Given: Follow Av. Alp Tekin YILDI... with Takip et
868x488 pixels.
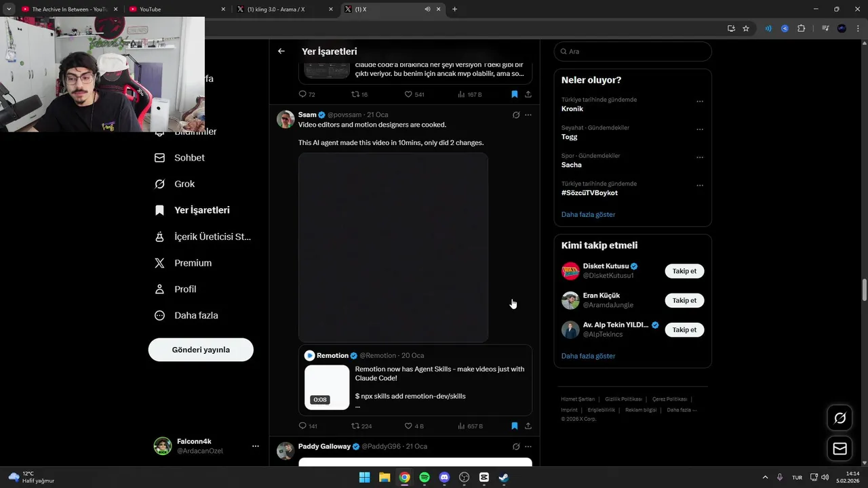Looking at the screenshot, I should point(684,330).
